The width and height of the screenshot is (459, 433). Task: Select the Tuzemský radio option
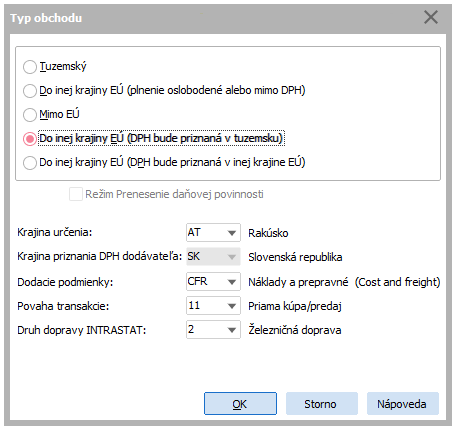30,67
